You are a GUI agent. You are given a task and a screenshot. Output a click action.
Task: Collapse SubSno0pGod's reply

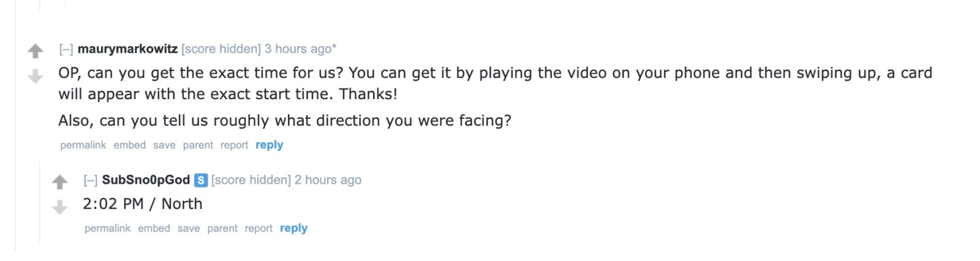pyautogui.click(x=91, y=180)
